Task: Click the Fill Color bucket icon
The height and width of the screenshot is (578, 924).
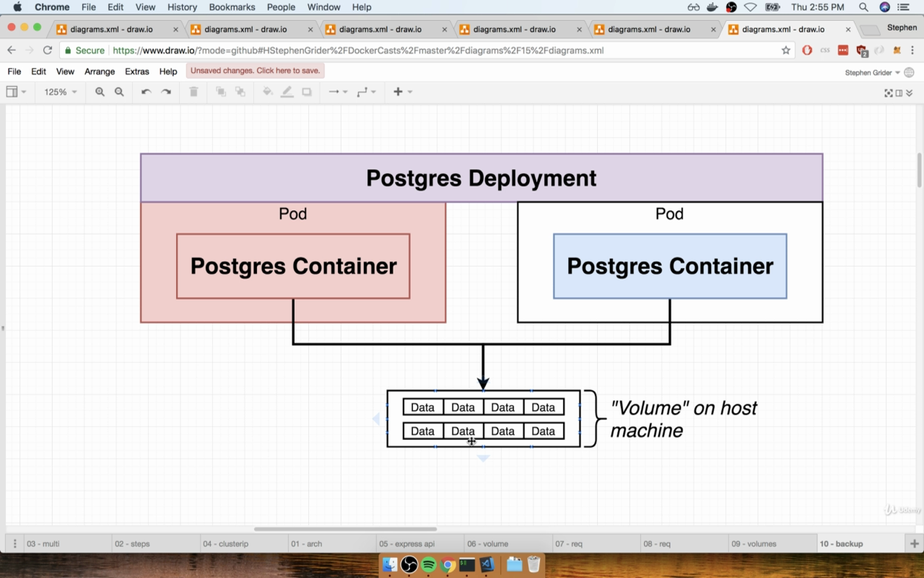Action: tap(268, 92)
